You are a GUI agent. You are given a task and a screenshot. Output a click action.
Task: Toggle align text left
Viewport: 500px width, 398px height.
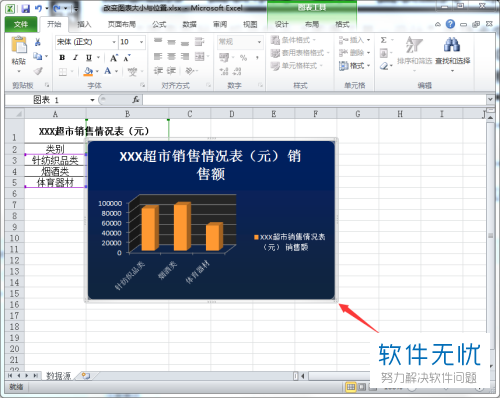pos(158,56)
